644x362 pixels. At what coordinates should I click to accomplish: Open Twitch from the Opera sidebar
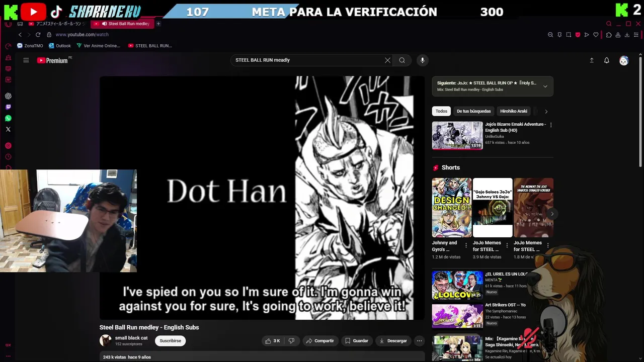point(8,107)
